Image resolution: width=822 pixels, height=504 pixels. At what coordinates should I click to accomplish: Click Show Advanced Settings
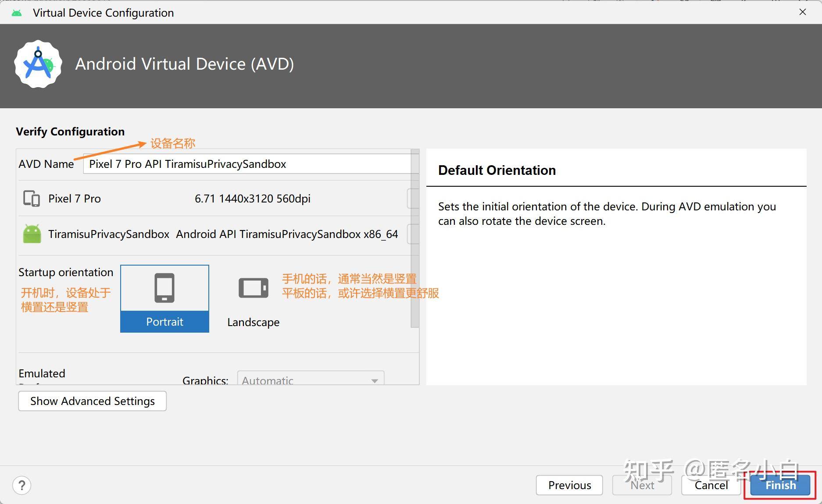[92, 401]
